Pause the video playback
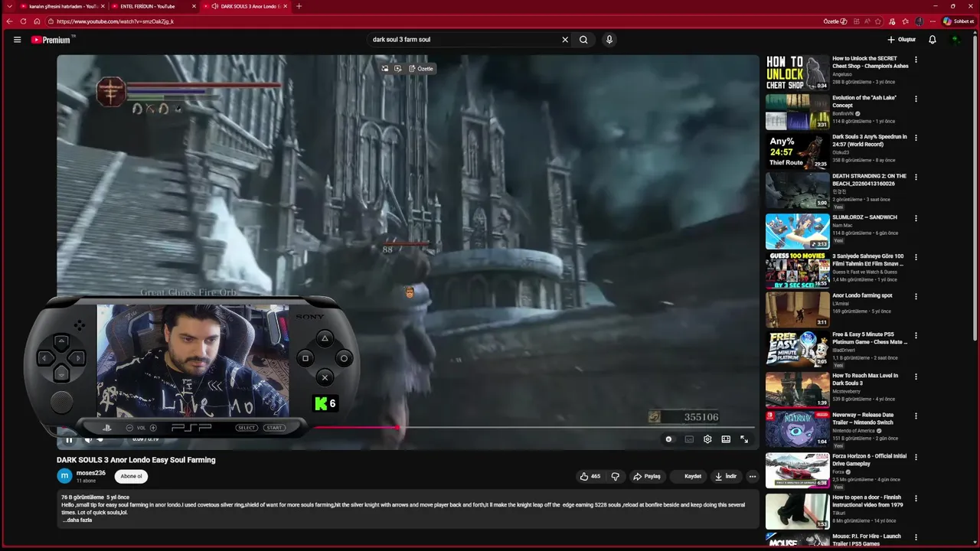This screenshot has height=551, width=980. 69,439
